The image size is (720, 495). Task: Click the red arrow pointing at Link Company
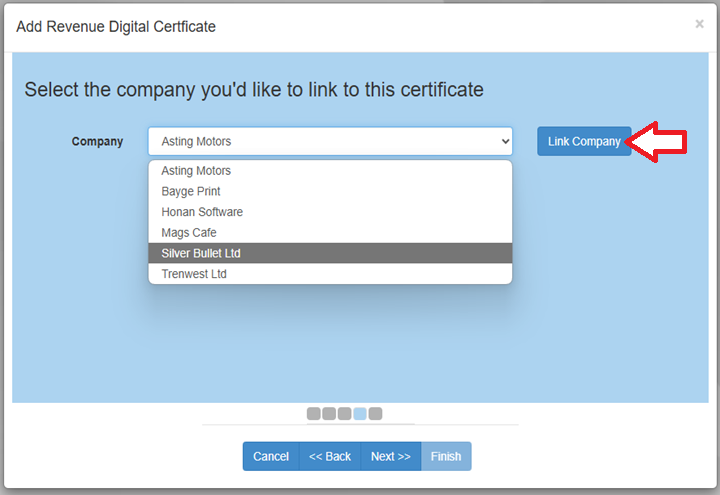[x=660, y=142]
